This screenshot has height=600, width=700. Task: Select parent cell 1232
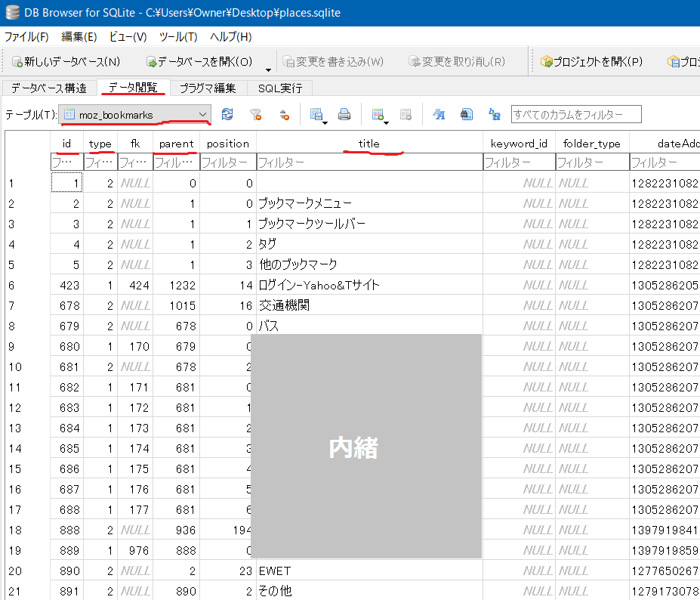pos(177,285)
